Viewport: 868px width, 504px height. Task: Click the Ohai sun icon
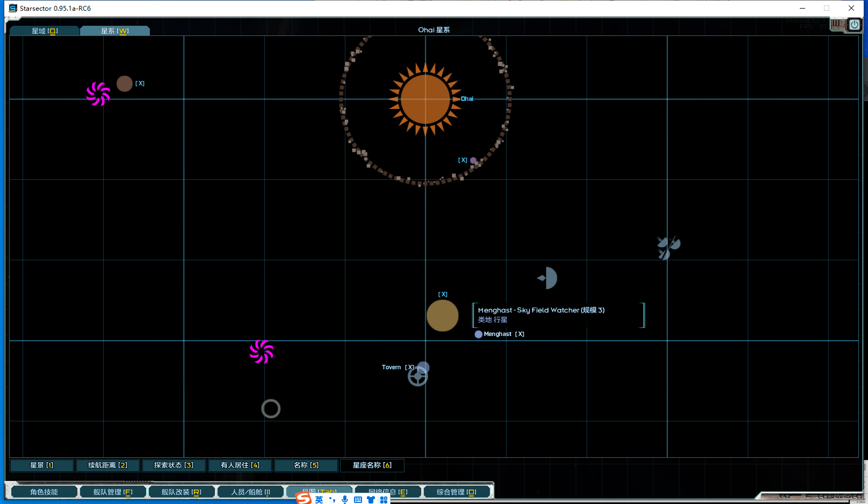click(425, 99)
